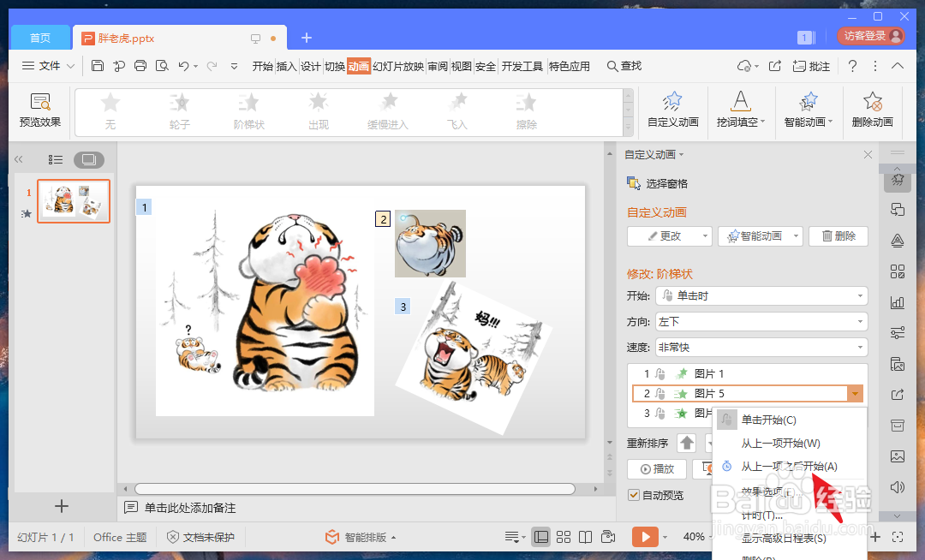Screen dimensions: 925x560
Task: Click the Delete (删除) button in animation pane
Action: pyautogui.click(x=838, y=236)
